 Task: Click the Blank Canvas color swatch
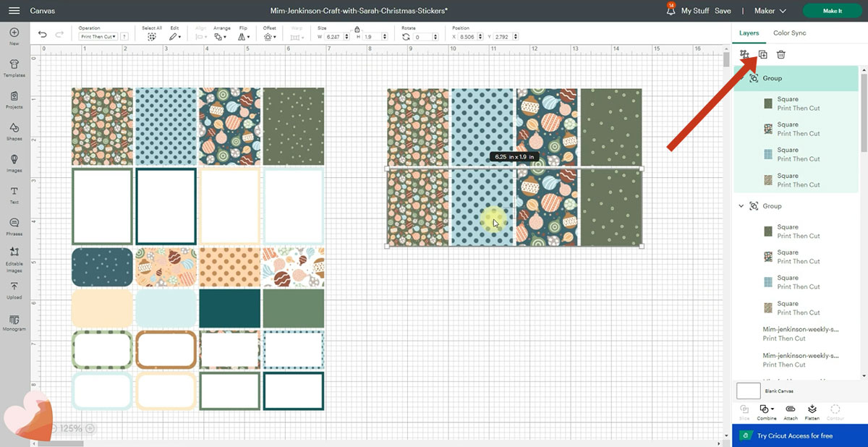pos(747,391)
